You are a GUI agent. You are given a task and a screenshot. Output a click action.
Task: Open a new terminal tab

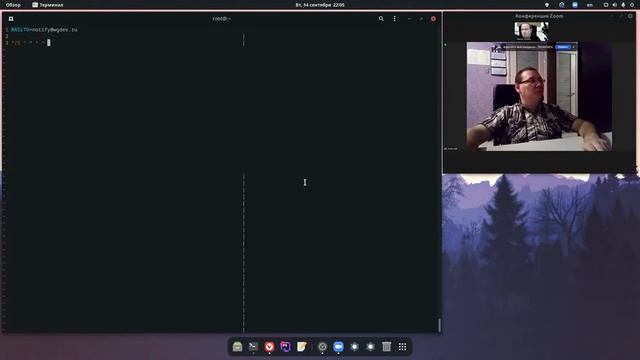(x=11, y=19)
